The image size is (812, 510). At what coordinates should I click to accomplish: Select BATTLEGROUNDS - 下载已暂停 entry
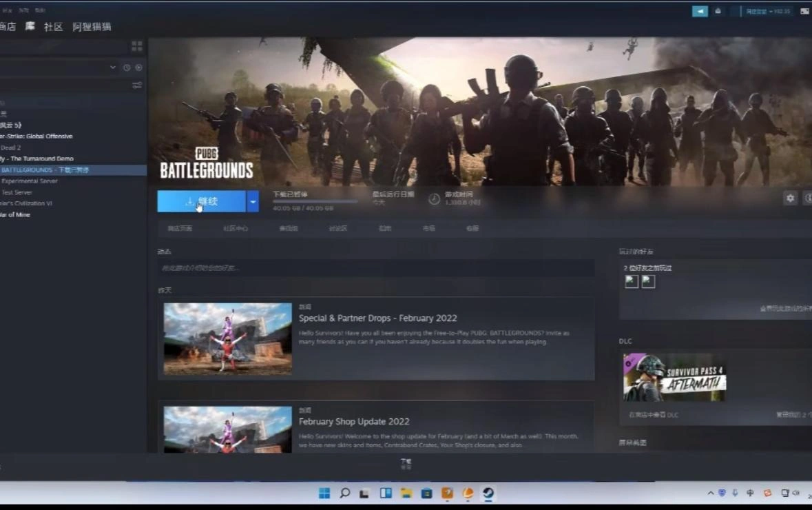(73, 170)
